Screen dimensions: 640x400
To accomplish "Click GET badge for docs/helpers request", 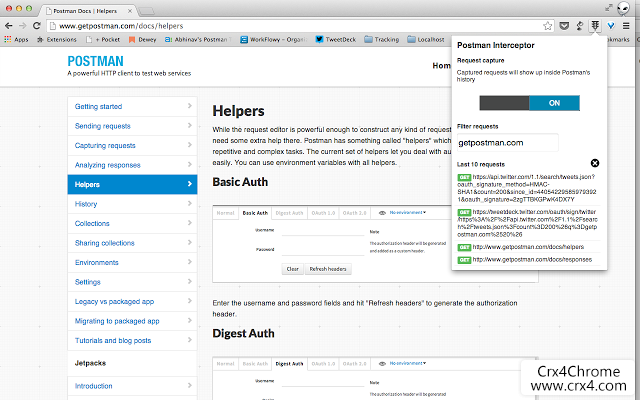I will pos(464,247).
